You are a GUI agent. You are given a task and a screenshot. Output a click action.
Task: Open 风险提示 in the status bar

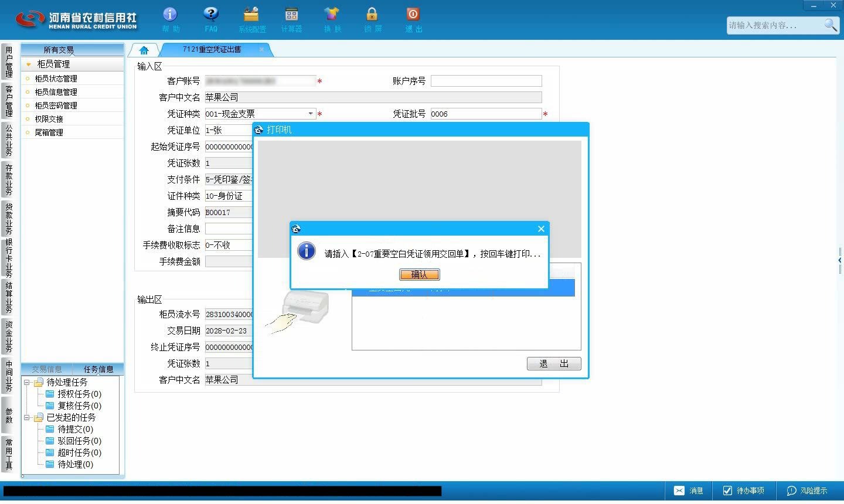coord(807,491)
